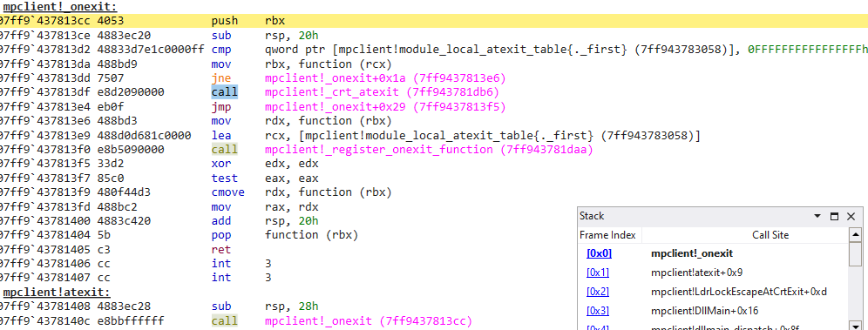Select mpclient!_onexit call site row
This screenshot has width=868, height=330.
[692, 253]
